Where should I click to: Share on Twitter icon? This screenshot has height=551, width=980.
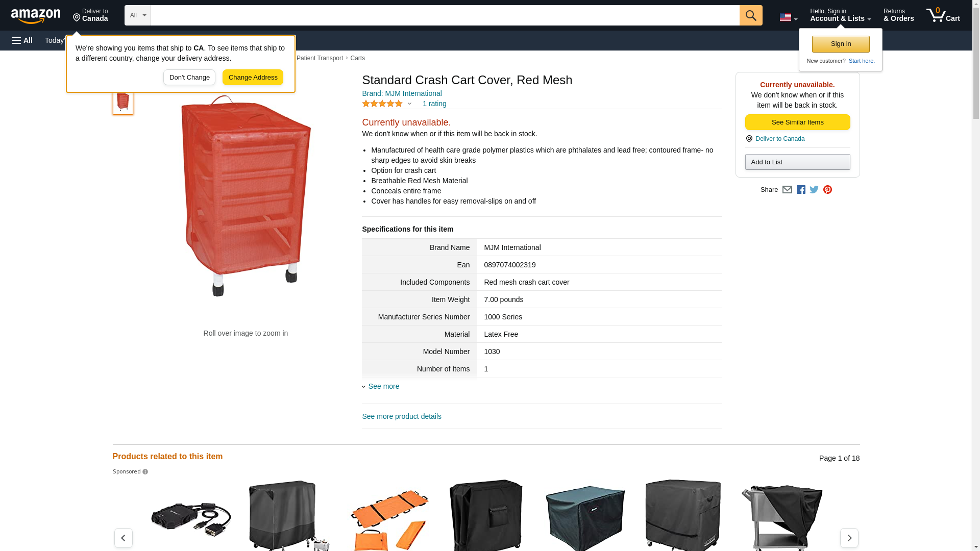(814, 190)
